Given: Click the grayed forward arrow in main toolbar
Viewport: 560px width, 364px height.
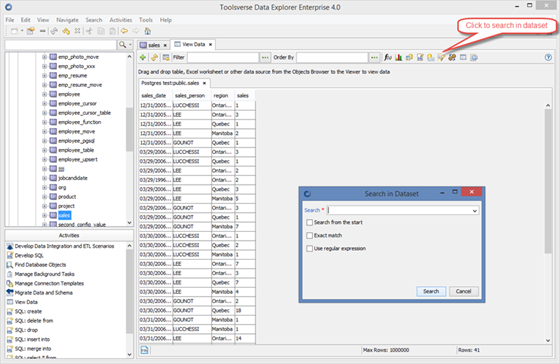Looking at the screenshot, I should [136, 31].
